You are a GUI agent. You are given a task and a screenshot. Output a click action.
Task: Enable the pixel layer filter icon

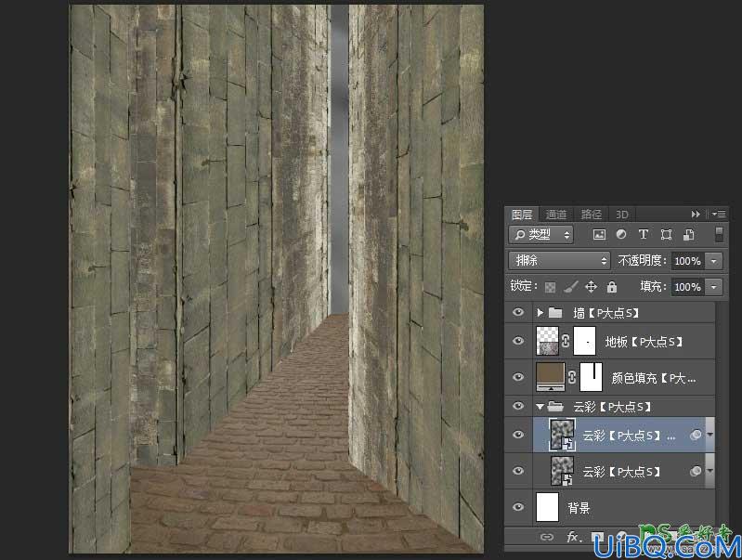pyautogui.click(x=599, y=234)
